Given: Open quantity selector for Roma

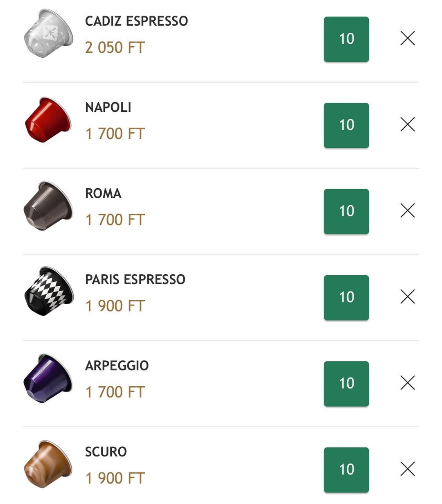Looking at the screenshot, I should point(346,211).
